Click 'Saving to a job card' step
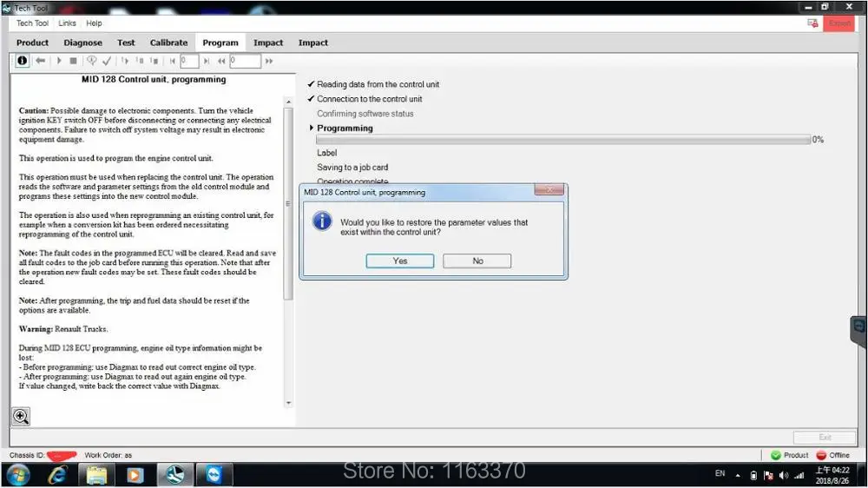Viewport: 868px width, 488px height. (352, 168)
